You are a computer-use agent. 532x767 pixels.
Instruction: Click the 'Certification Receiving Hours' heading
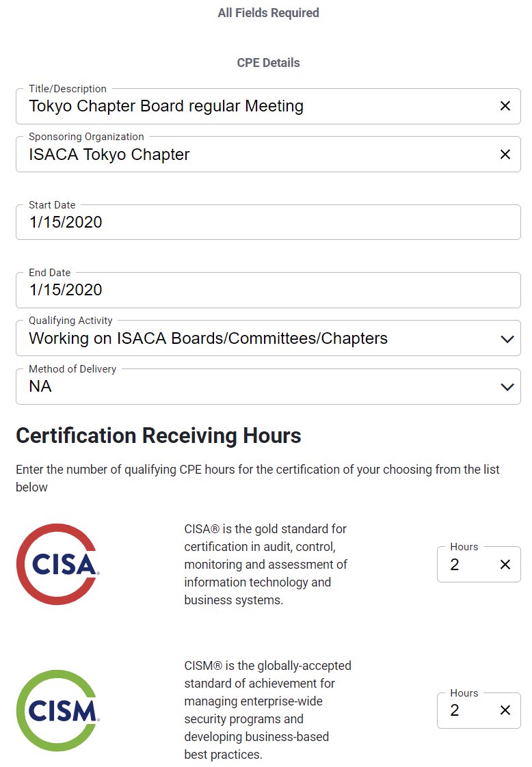point(159,435)
